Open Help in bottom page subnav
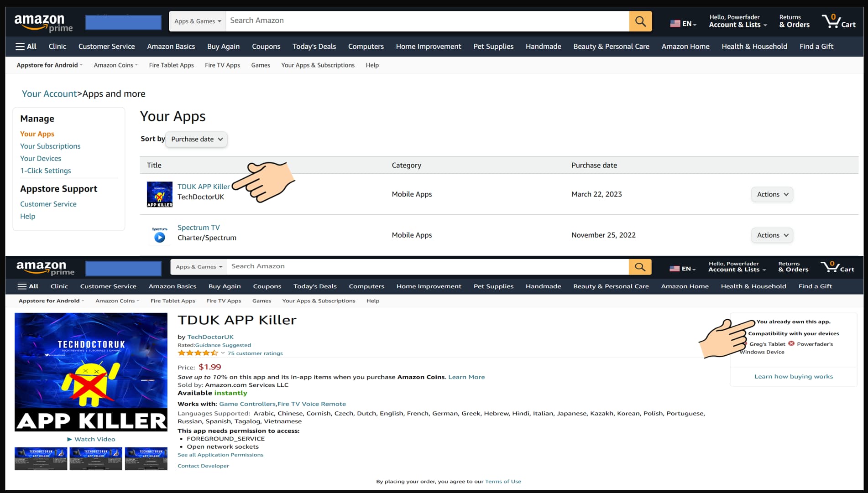 tap(373, 301)
